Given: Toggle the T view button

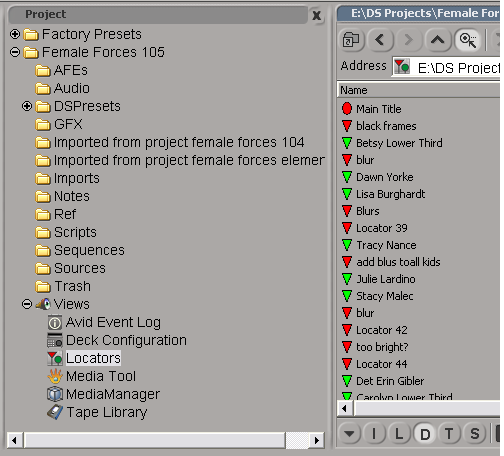Looking at the screenshot, I should tap(450, 434).
